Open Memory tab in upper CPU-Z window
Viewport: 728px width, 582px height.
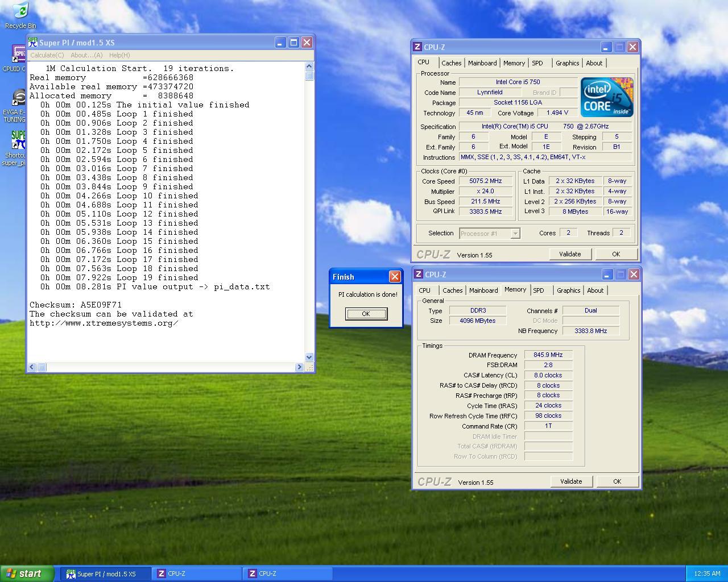pos(514,63)
